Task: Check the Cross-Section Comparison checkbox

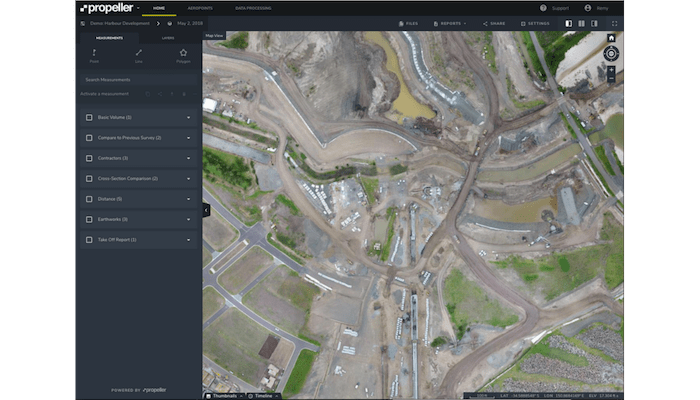Action: coord(89,179)
